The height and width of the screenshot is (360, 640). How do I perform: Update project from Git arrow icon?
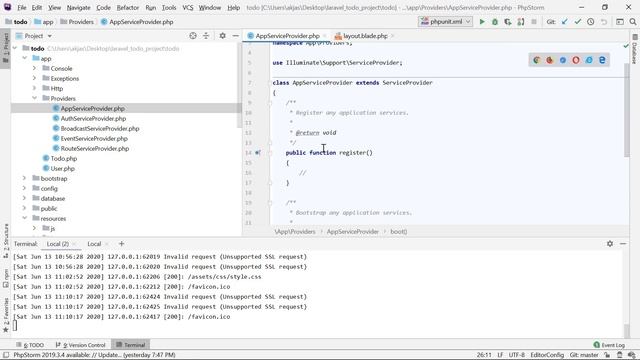(x=564, y=22)
